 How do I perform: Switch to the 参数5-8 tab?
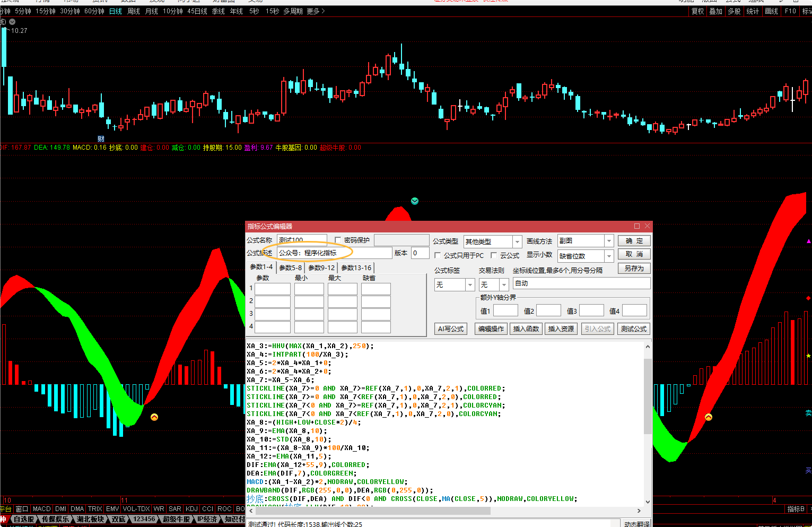click(x=290, y=268)
